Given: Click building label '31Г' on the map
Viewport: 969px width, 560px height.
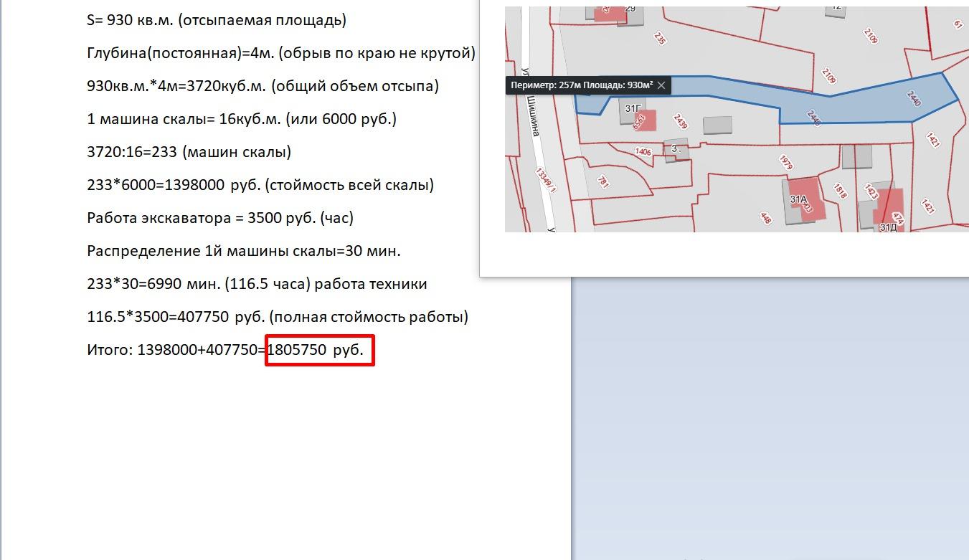Looking at the screenshot, I should (632, 108).
